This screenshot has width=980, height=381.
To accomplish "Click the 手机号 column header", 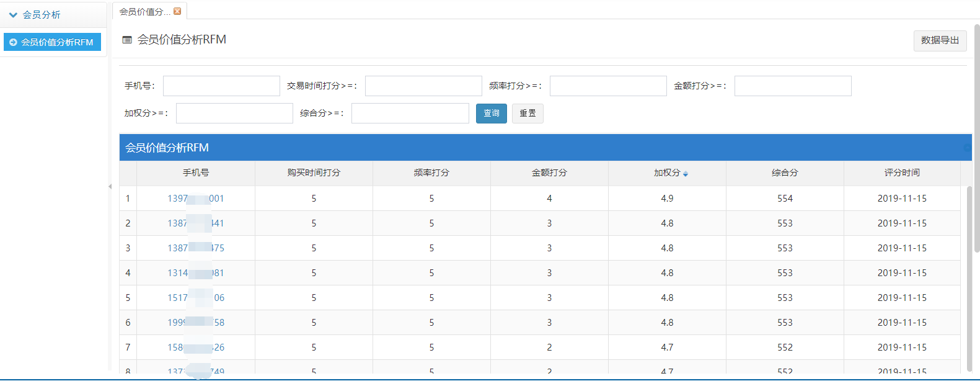I will 196,173.
